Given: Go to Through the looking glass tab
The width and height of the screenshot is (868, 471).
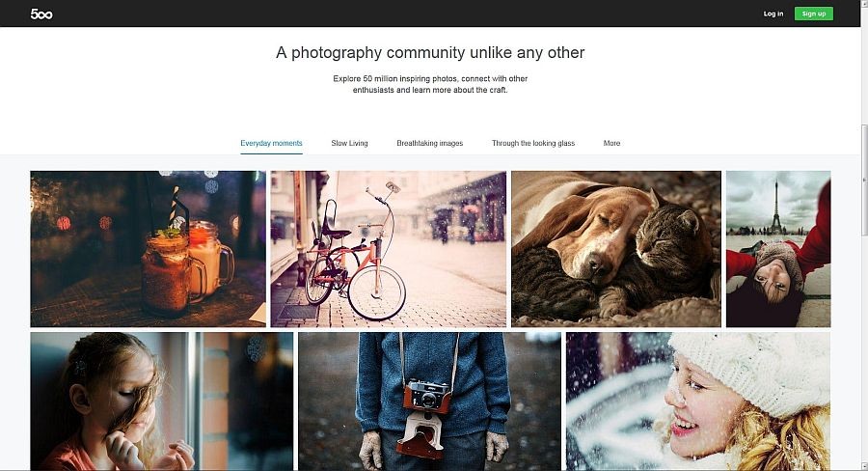Looking at the screenshot, I should coord(533,143).
